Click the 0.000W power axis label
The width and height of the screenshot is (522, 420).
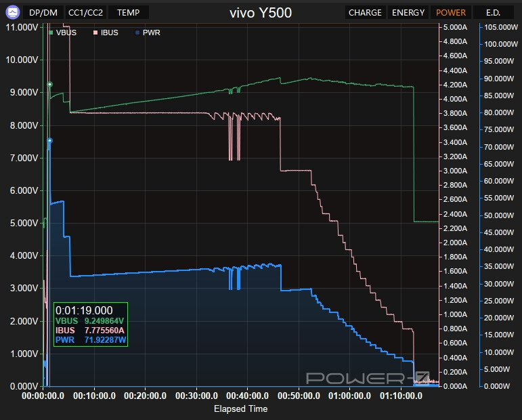[x=497, y=386]
